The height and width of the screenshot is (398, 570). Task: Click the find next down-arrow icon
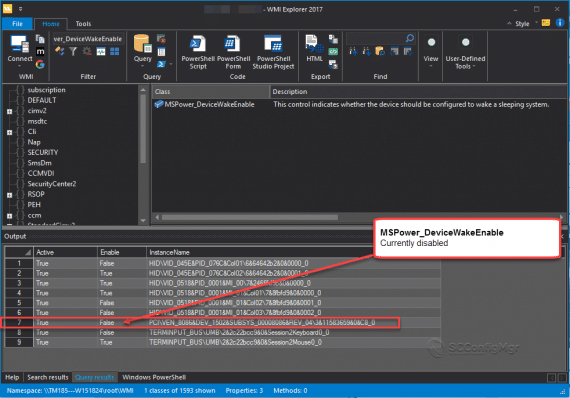pos(366,52)
